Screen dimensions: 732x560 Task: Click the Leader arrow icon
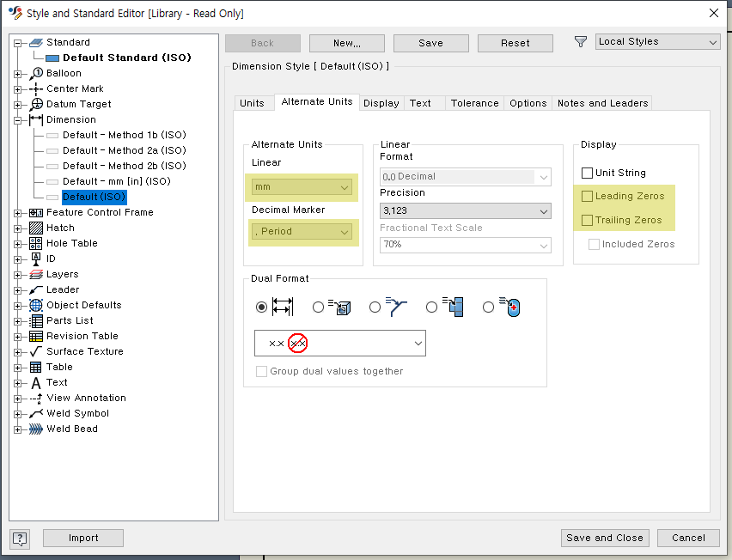tap(36, 289)
